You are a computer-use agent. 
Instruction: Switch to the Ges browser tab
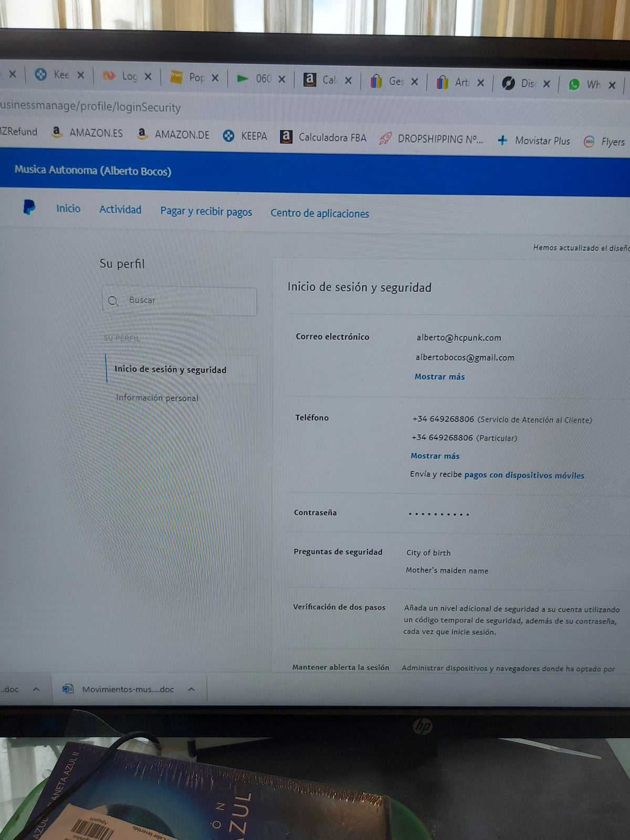(x=386, y=81)
